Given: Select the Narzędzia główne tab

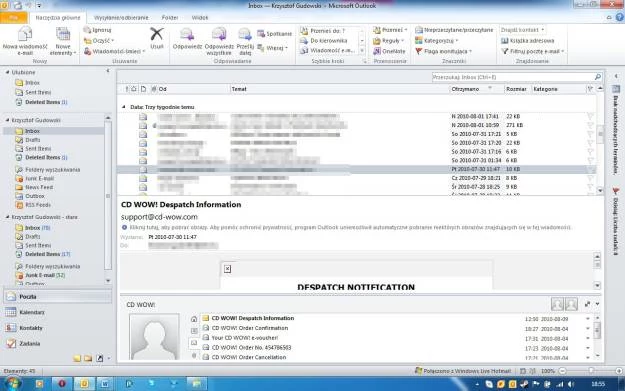Looking at the screenshot, I should 58,18.
